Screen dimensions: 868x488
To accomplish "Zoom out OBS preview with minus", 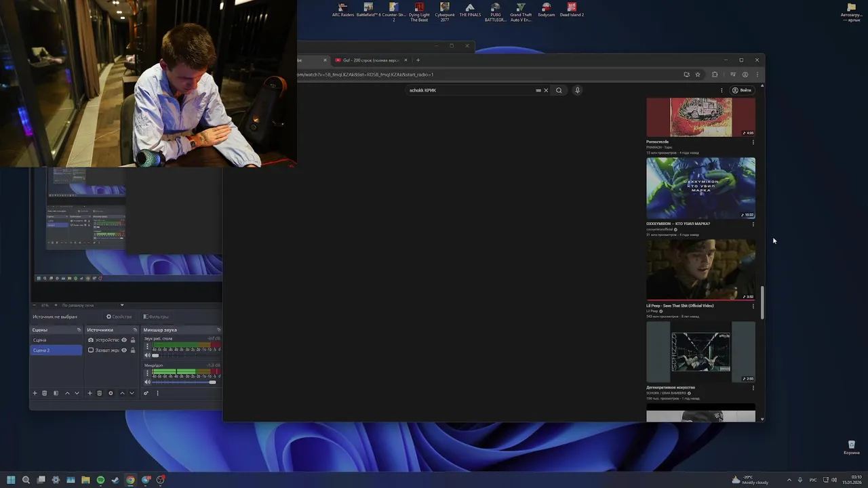I will tap(35, 305).
